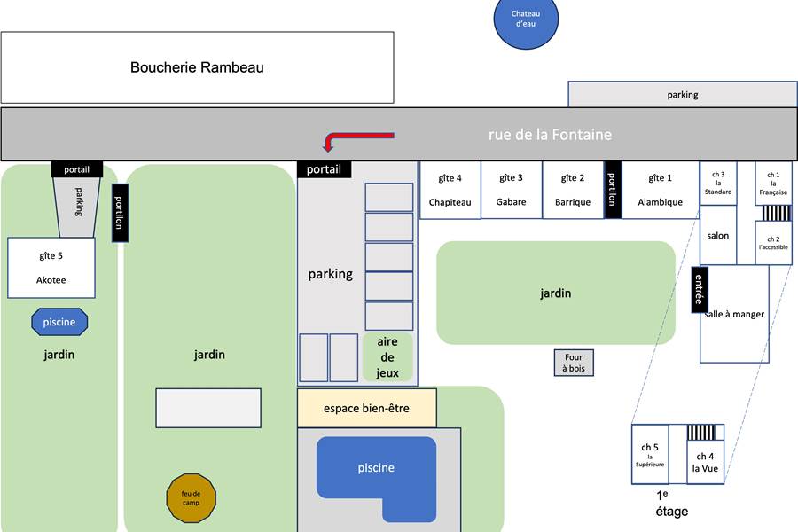
Task: Select the salle à manger room
Action: [x=734, y=314]
